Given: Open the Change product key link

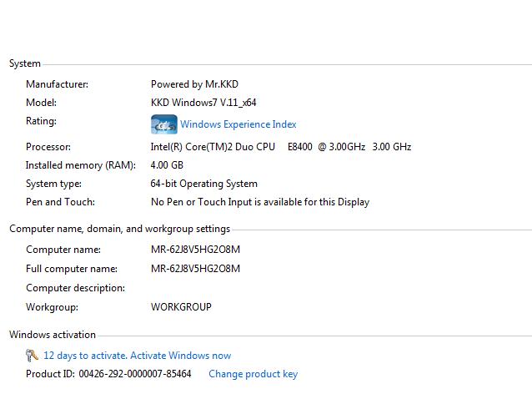Looking at the screenshot, I should pos(253,374).
